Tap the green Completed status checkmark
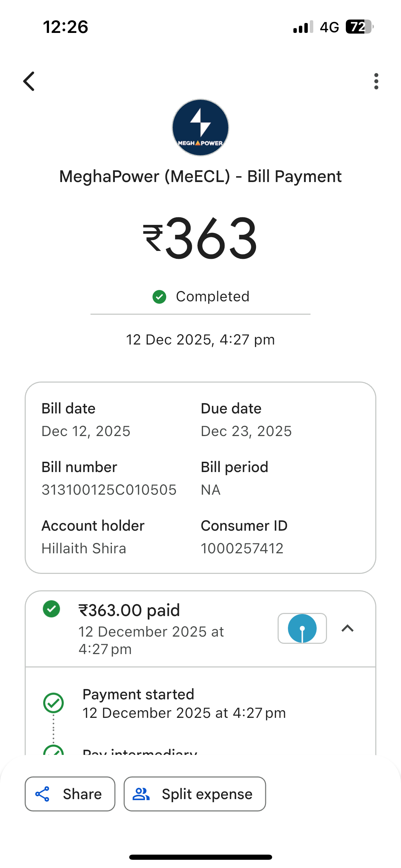This screenshot has height=868, width=401. tap(159, 297)
